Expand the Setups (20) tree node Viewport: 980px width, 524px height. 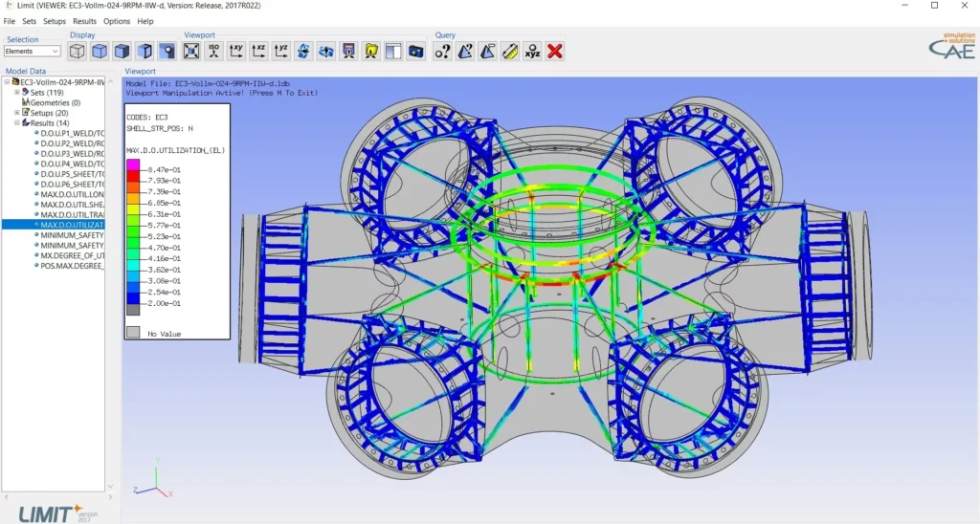click(x=16, y=113)
